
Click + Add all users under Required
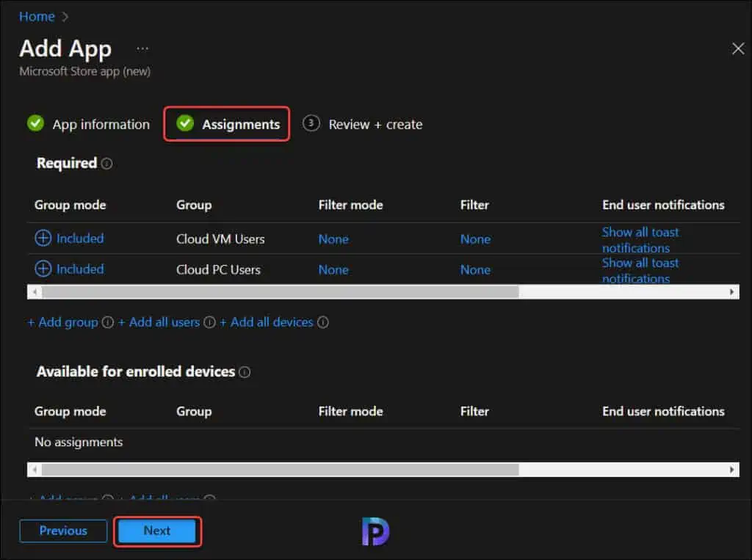(159, 322)
